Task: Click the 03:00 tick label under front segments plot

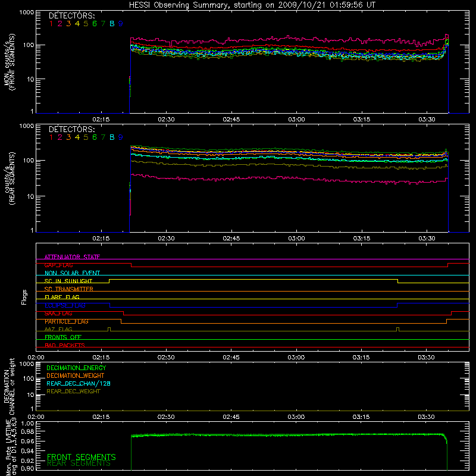Action: click(296, 120)
